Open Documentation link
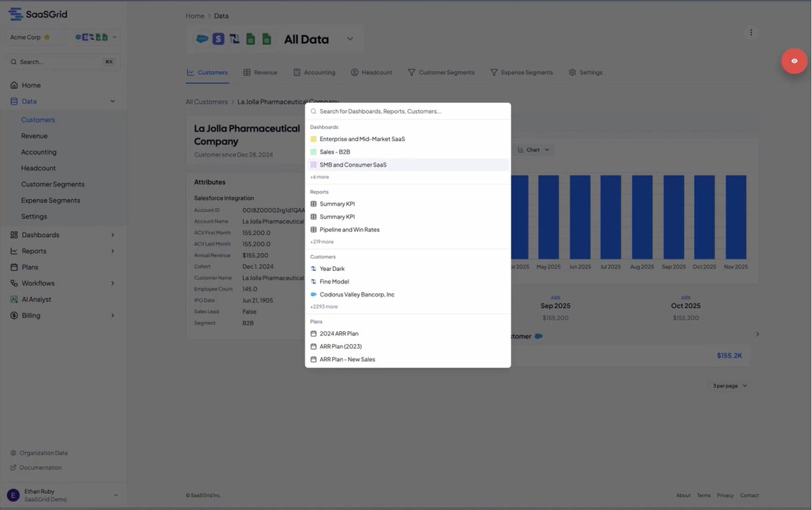This screenshot has width=812, height=510. 36,468
